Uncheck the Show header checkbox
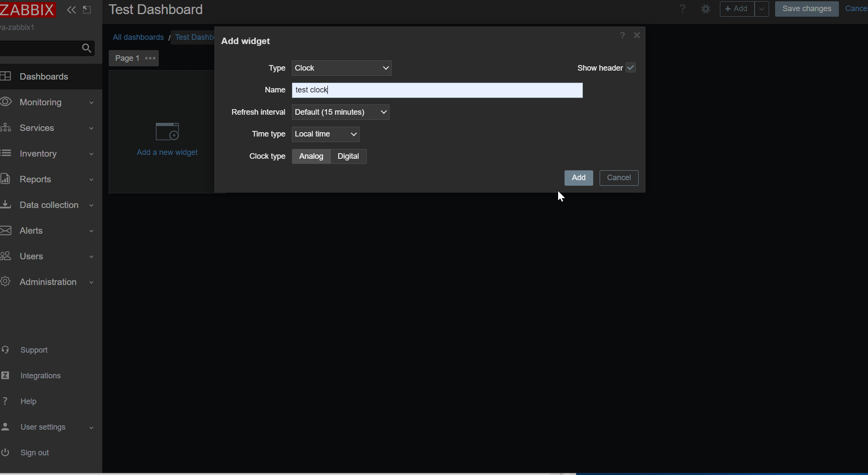This screenshot has width=868, height=475. [630, 68]
